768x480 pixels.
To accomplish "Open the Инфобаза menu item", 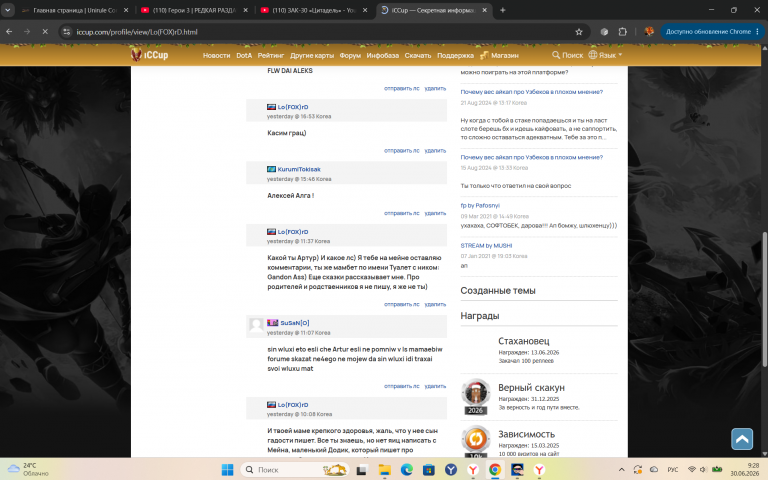I will pyautogui.click(x=383, y=55).
